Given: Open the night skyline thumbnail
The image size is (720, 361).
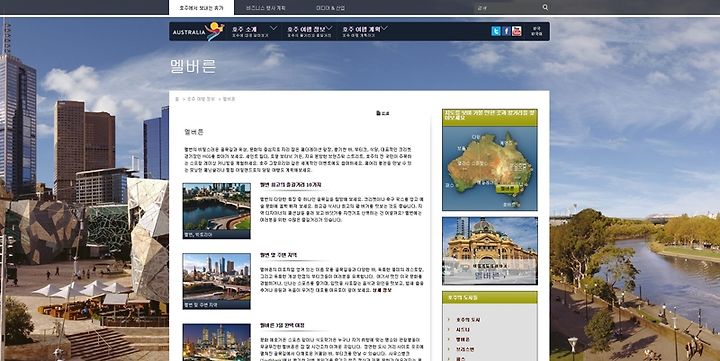Looking at the screenshot, I should coord(216,342).
